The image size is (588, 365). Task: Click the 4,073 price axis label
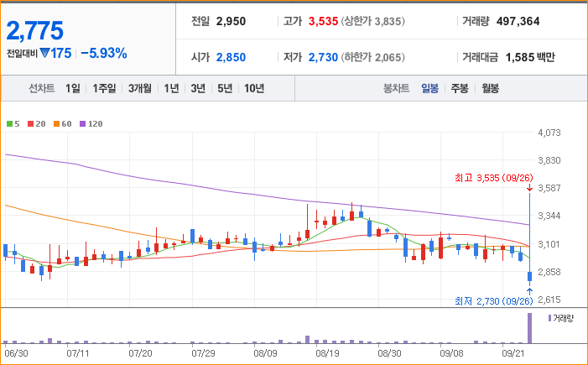(549, 133)
